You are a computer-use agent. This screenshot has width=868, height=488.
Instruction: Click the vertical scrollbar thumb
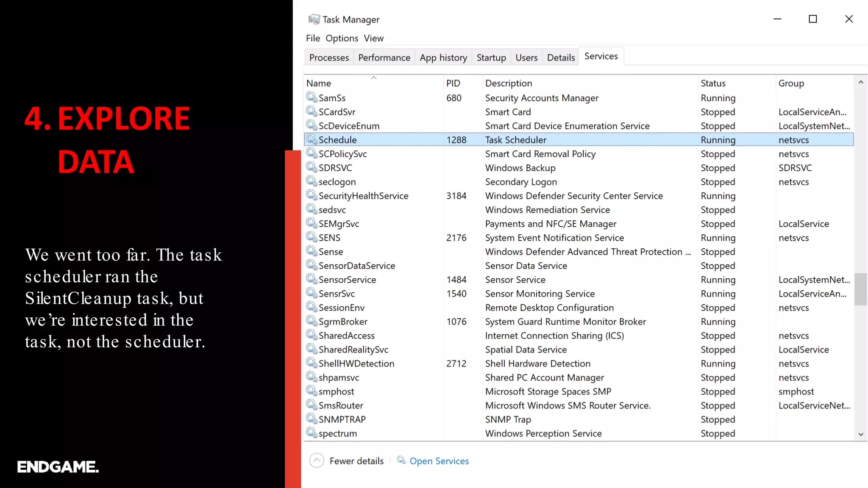(x=860, y=289)
